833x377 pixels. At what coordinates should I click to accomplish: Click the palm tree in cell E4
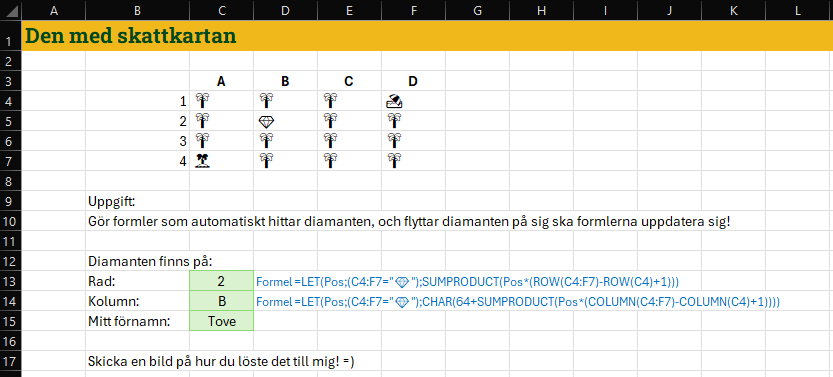[330, 101]
